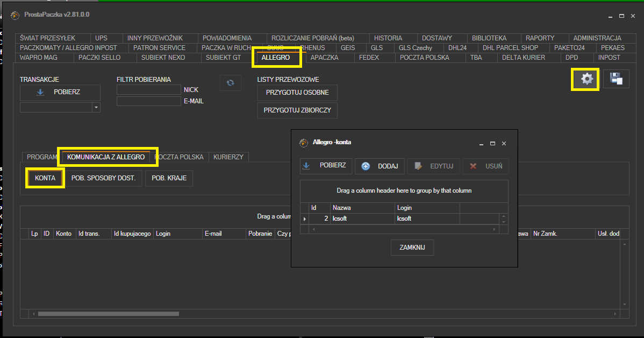The image size is (644, 338).
Task: Select the PROGRAM sub-tab
Action: tap(41, 157)
